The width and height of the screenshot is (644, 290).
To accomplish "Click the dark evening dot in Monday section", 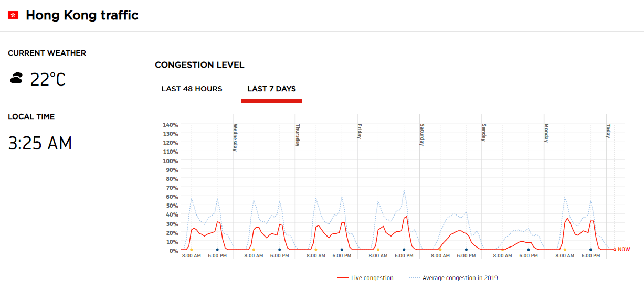I will tap(591, 250).
